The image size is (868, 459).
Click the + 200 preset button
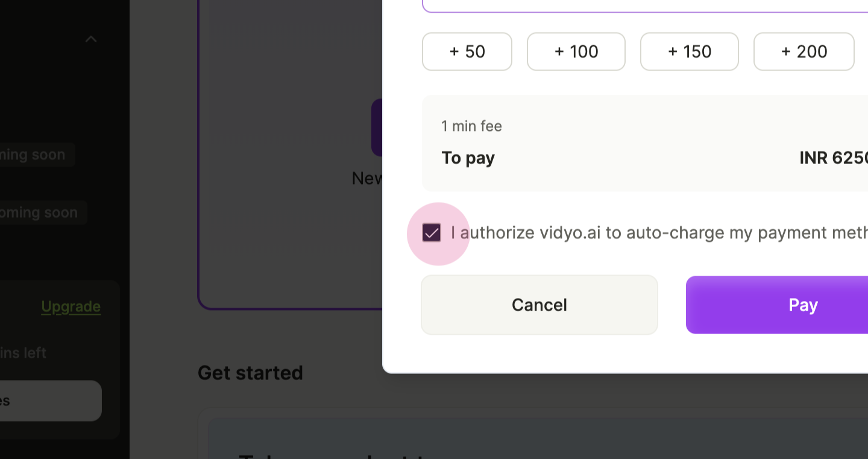point(804,52)
